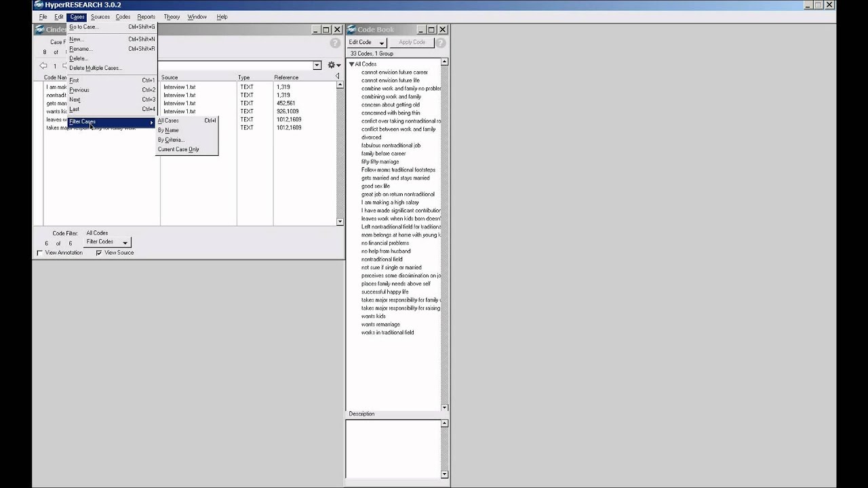Click the Apply Code button
868x488 pixels.
tap(412, 43)
